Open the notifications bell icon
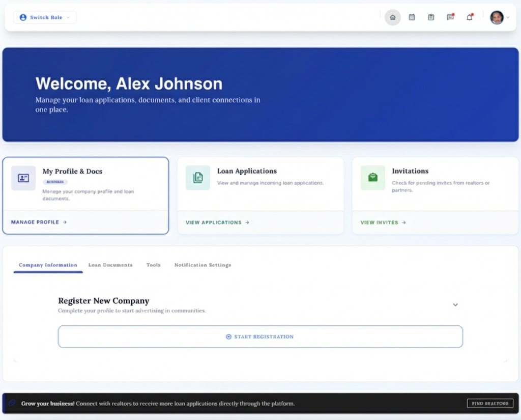The height and width of the screenshot is (420, 521). 469,17
